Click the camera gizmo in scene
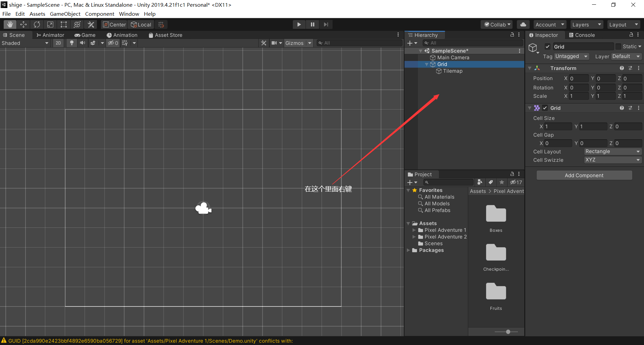 point(203,208)
